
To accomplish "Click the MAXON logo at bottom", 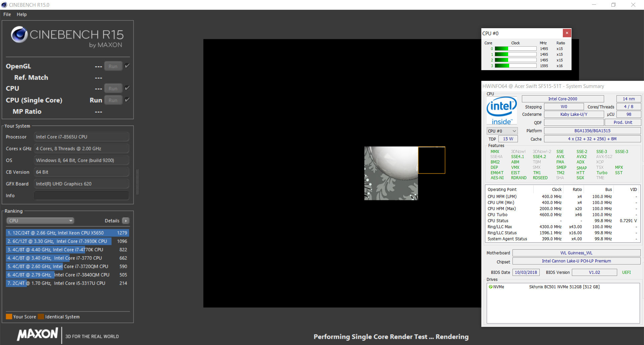I will (38, 334).
